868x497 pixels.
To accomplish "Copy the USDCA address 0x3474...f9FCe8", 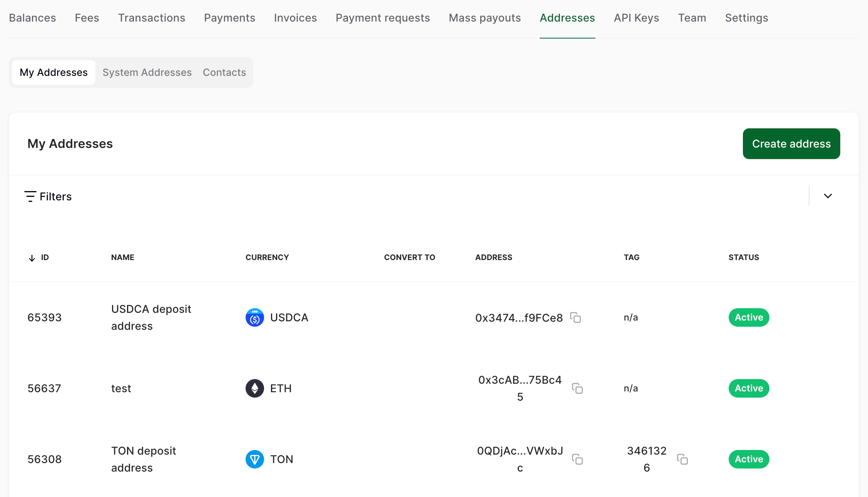I will point(575,317).
